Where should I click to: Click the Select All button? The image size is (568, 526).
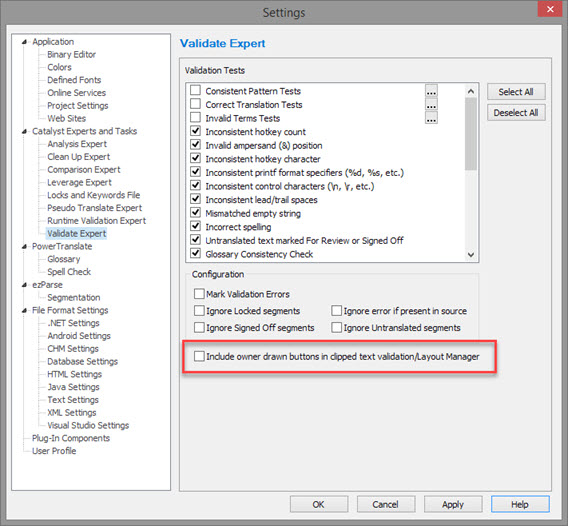coord(516,92)
